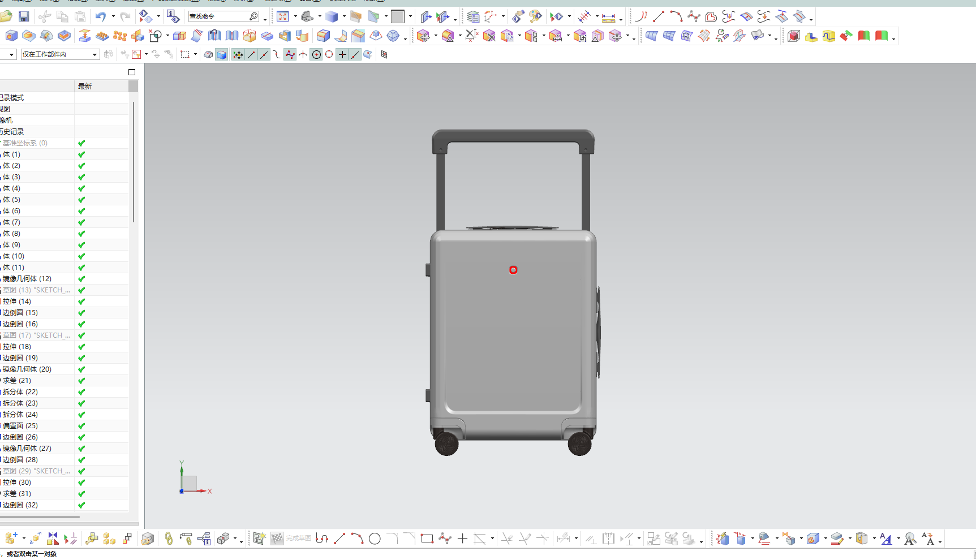
Task: Select the Circle sketch tool in bottom toolbar
Action: 375,539
